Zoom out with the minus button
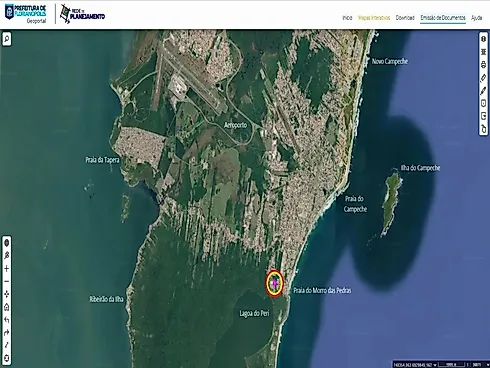Viewport: 490px width, 368px height. pos(7,281)
